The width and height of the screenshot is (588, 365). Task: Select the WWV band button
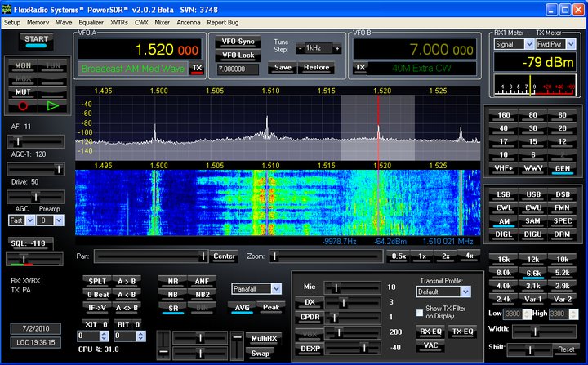[532, 168]
